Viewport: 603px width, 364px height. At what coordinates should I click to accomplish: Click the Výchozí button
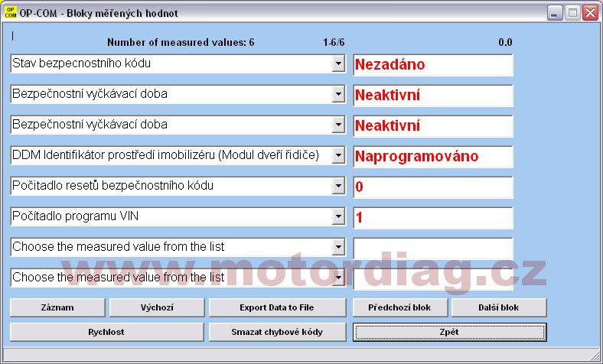pos(157,307)
